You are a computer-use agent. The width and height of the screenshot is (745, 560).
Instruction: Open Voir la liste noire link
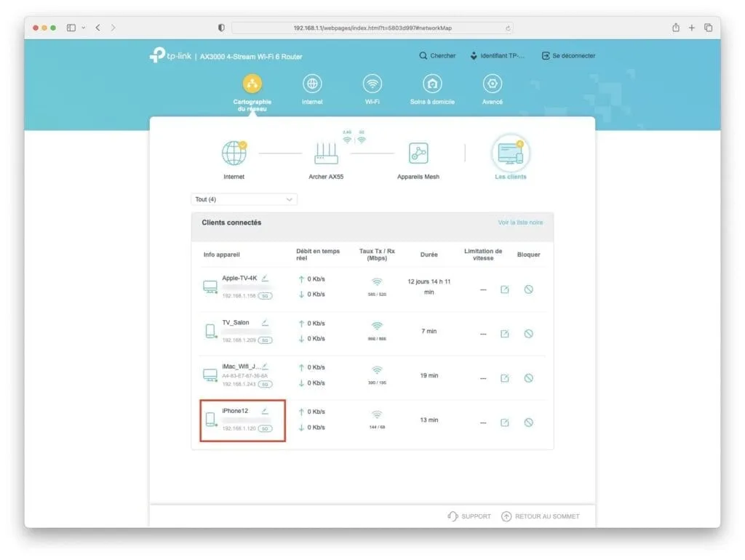[x=520, y=223]
